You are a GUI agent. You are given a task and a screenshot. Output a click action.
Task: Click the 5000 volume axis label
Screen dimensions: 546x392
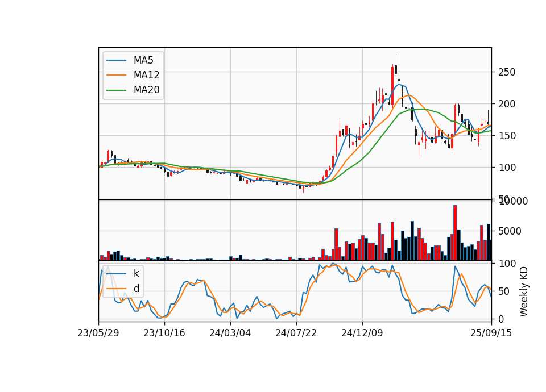(x=510, y=231)
